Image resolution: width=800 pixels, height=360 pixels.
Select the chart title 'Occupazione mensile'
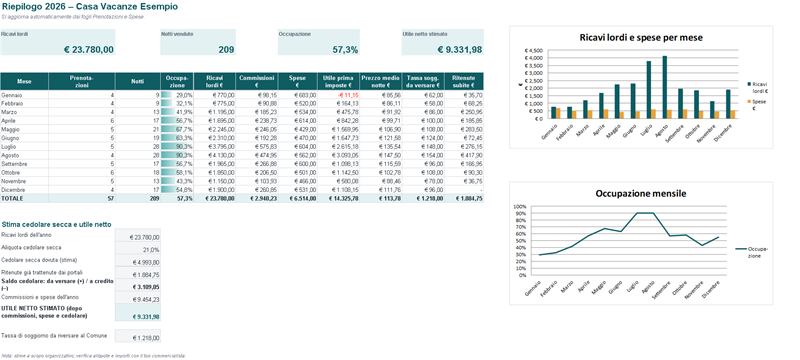coord(641,194)
